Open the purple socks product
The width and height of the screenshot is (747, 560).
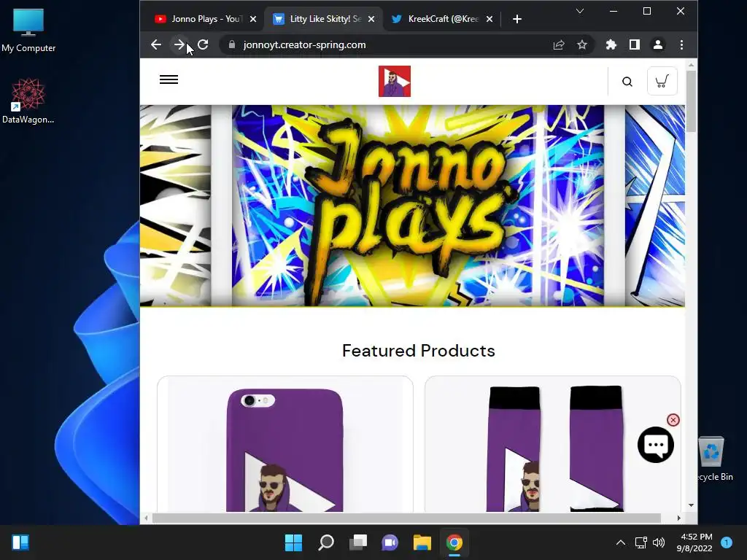[553, 444]
